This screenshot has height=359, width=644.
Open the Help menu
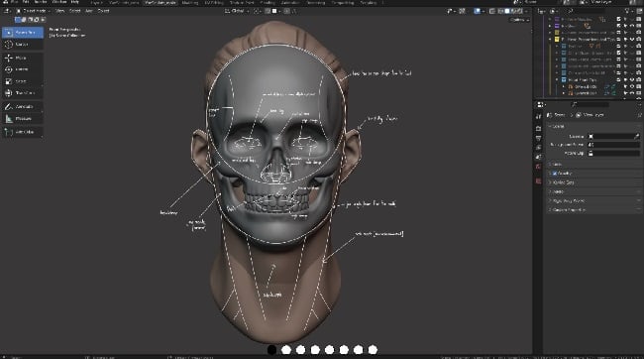[x=74, y=2]
